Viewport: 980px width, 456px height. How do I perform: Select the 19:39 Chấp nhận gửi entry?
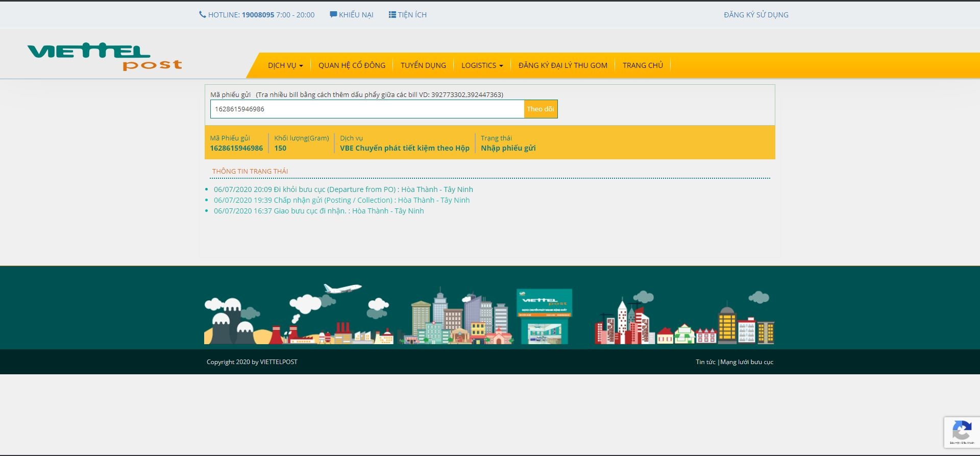[x=341, y=200]
